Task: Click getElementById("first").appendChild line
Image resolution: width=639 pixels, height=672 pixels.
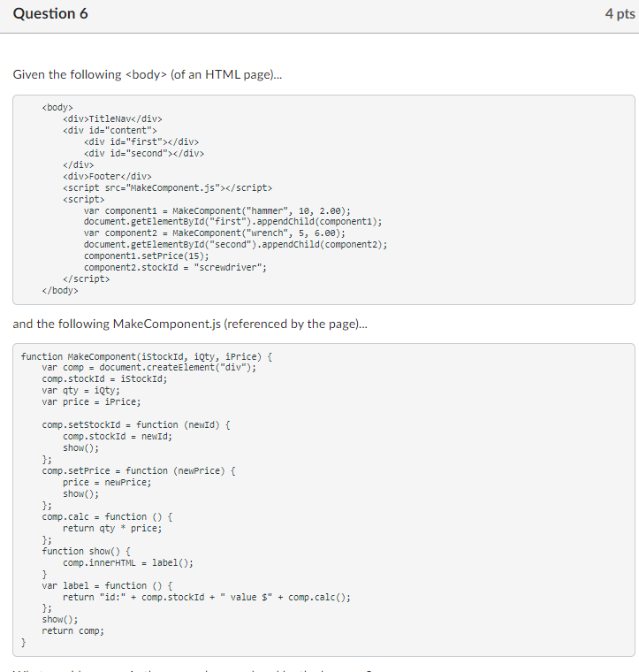Action: [233, 222]
